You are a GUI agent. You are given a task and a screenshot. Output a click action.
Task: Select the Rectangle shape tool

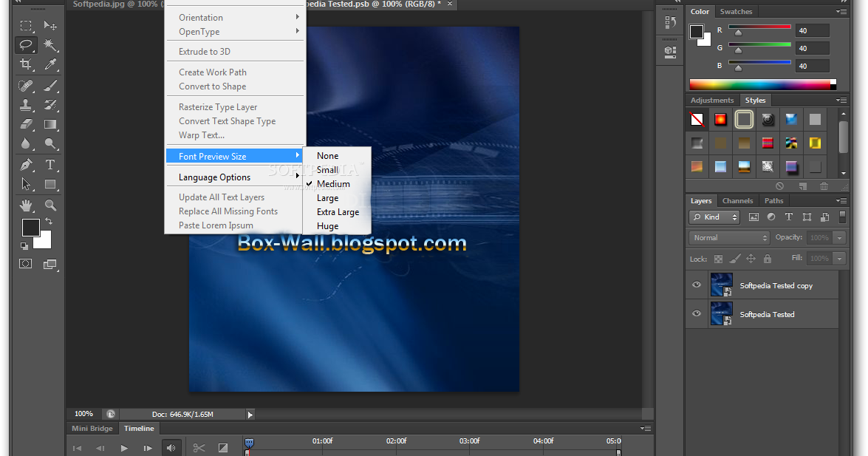tap(50, 184)
